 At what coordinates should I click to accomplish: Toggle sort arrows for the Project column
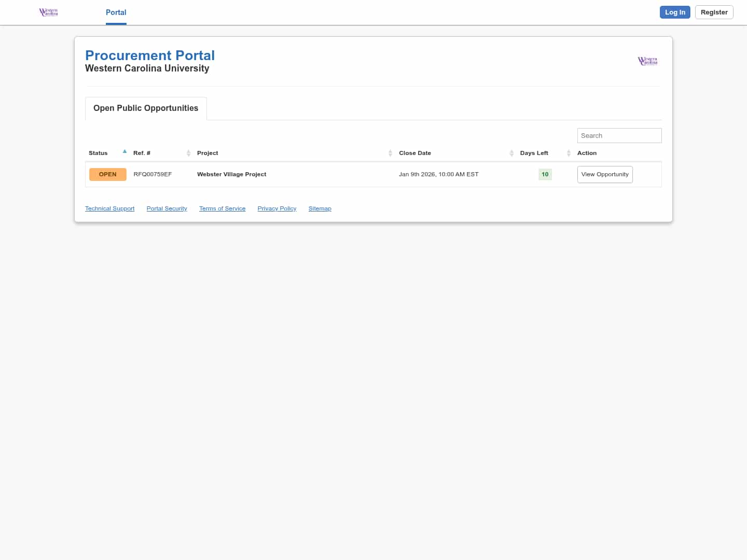(390, 153)
